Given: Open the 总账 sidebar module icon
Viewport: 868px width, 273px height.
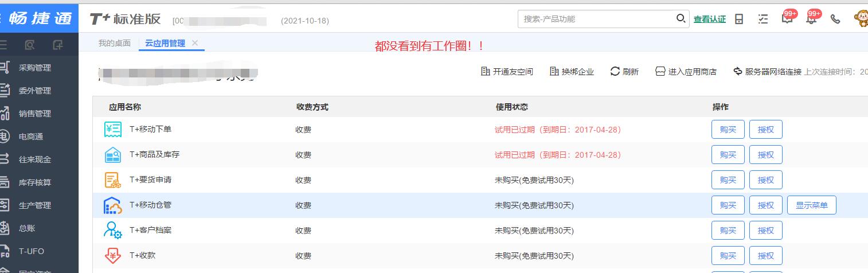Looking at the screenshot, I should pos(5,228).
